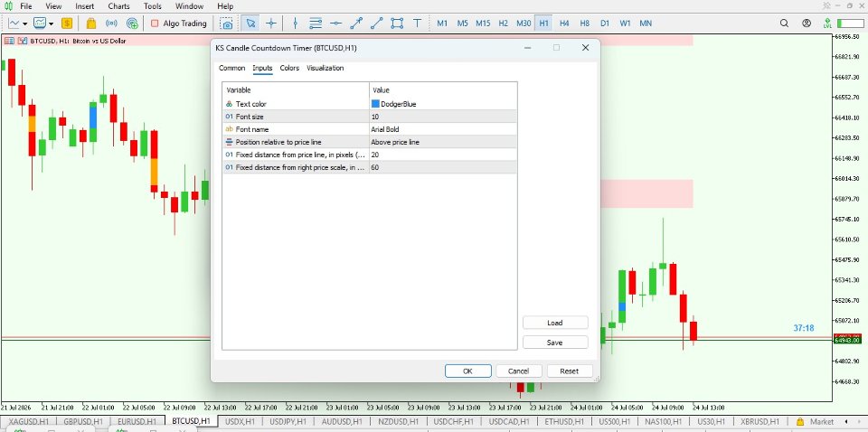The width and height of the screenshot is (868, 432).
Task: Select the vertical line tool
Action: click(295, 23)
